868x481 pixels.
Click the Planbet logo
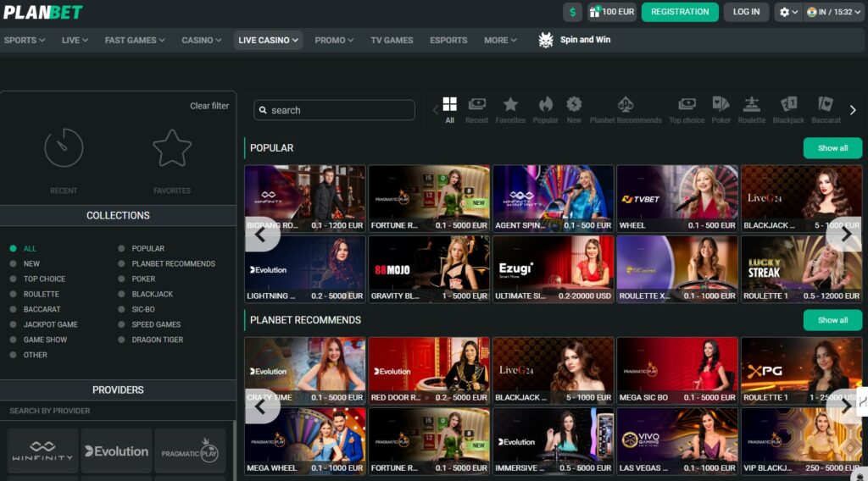[43, 12]
